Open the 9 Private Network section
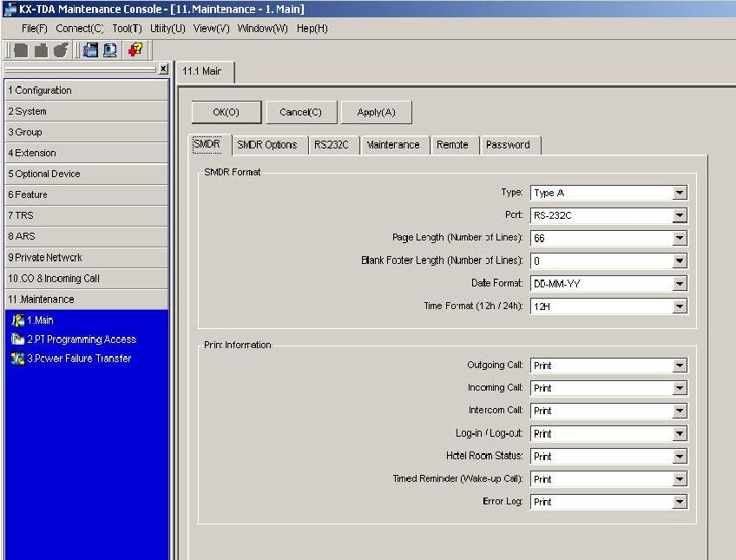 click(87, 257)
